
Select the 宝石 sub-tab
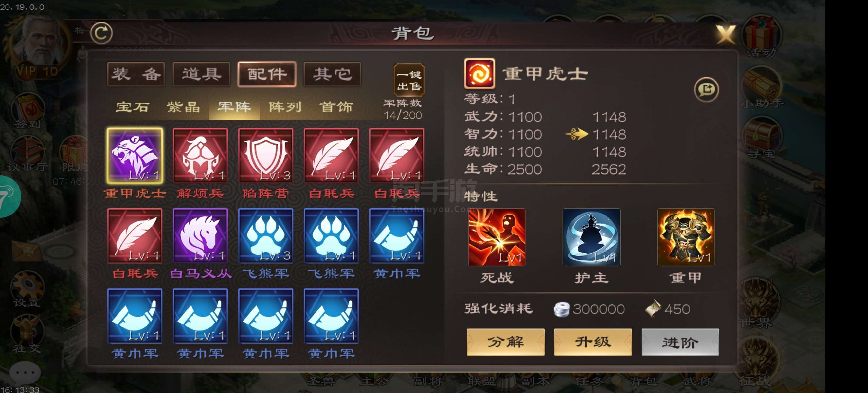click(x=133, y=107)
